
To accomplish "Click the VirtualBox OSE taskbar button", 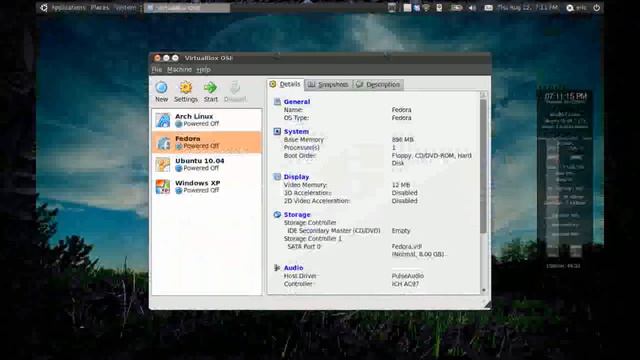I will [187, 8].
